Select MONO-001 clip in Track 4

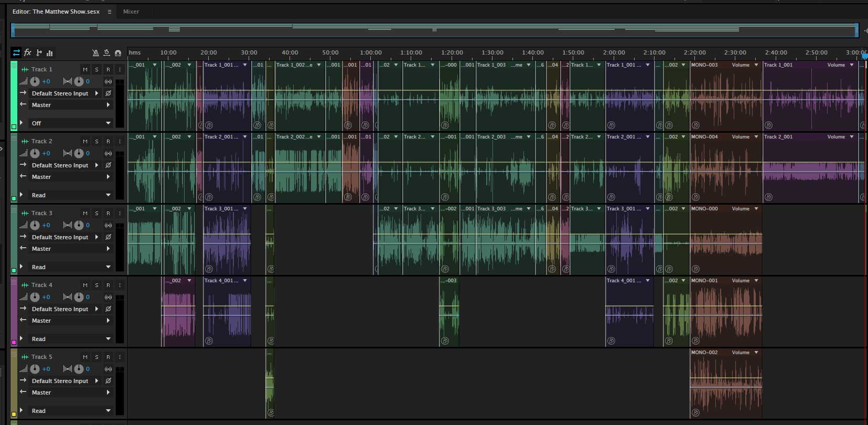726,312
